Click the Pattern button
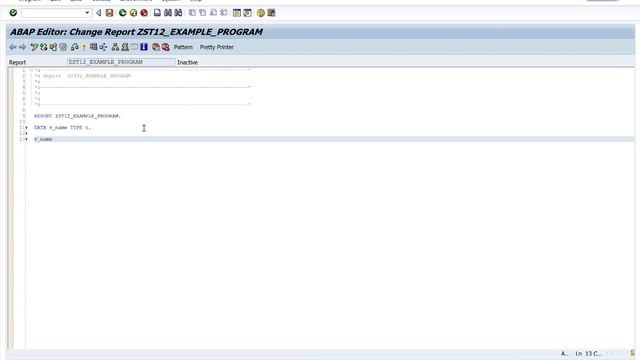Viewport: 640px width, 360px height. pyautogui.click(x=183, y=47)
